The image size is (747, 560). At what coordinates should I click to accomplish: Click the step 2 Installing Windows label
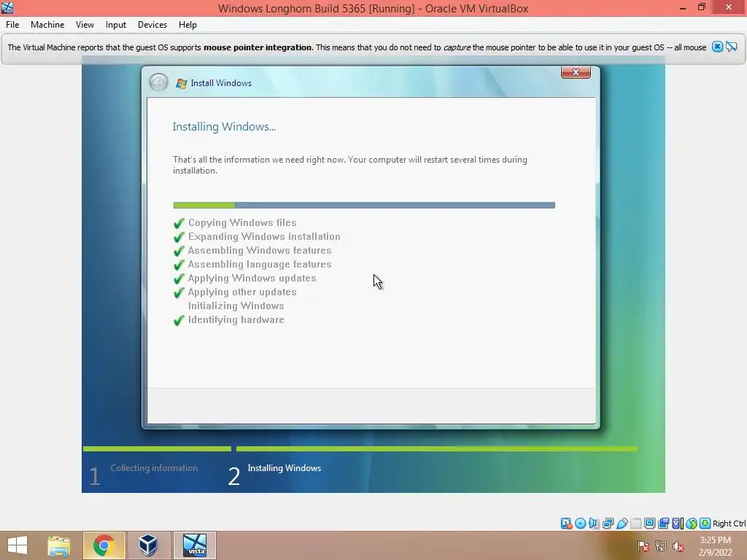[285, 468]
